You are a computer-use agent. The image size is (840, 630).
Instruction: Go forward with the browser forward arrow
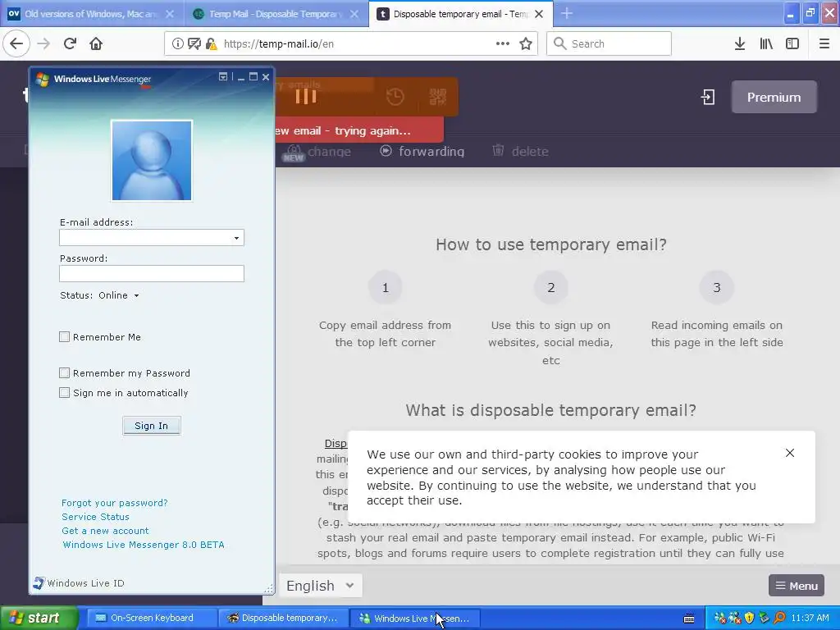point(43,43)
